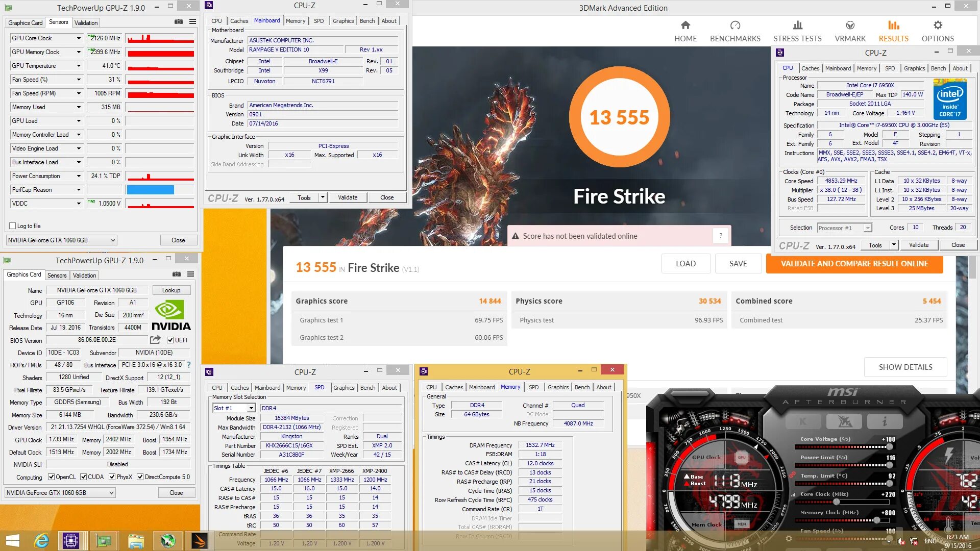Open the Slot #1 memory slot dropdown
980x551 pixels.
coord(251,408)
